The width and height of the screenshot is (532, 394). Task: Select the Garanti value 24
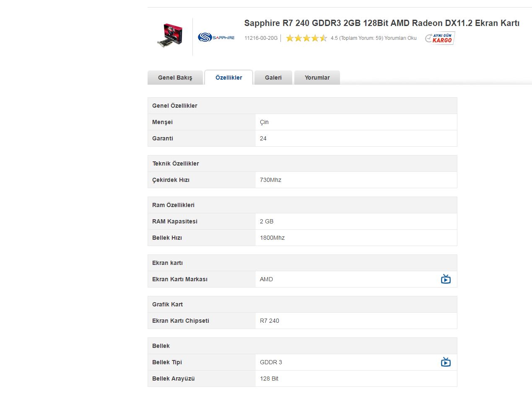[x=263, y=138]
